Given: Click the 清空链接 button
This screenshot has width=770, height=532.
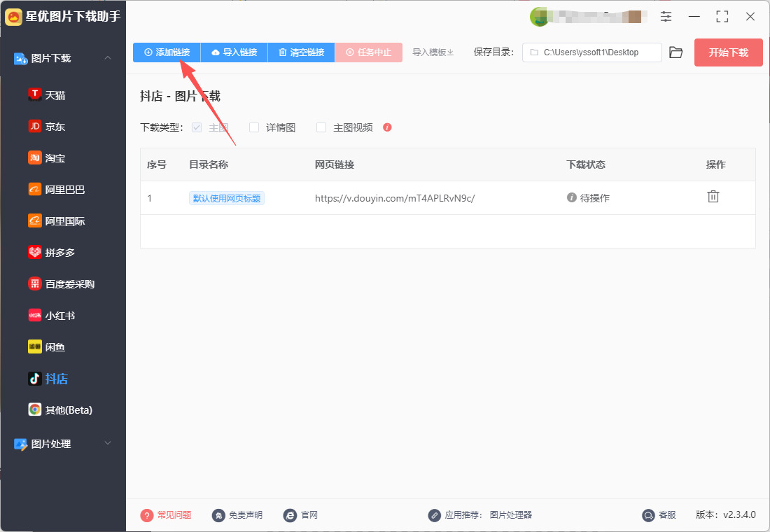Looking at the screenshot, I should tap(301, 52).
